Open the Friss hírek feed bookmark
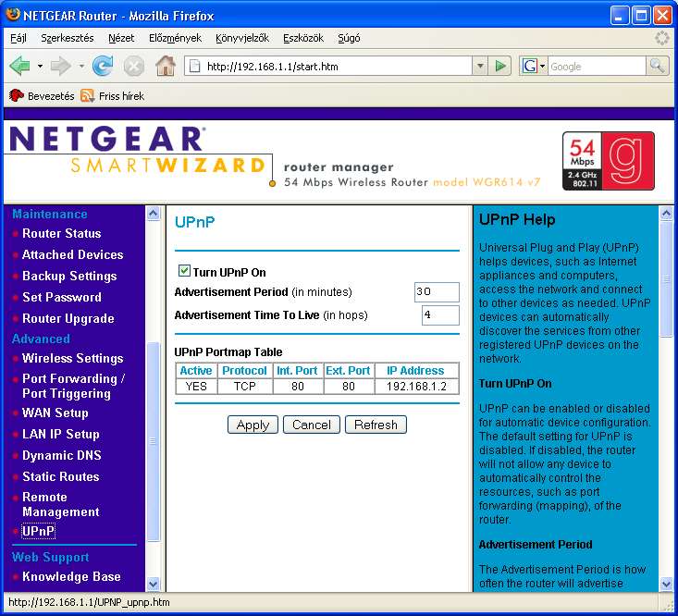This screenshot has width=678, height=616. click(x=113, y=95)
